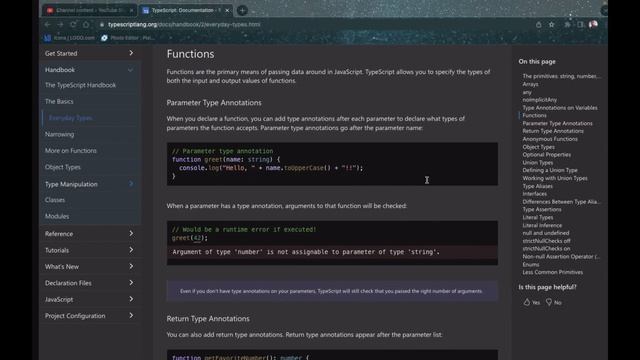Jump to Less Common Primitives section
This screenshot has width=640, height=360.
coord(553,272)
